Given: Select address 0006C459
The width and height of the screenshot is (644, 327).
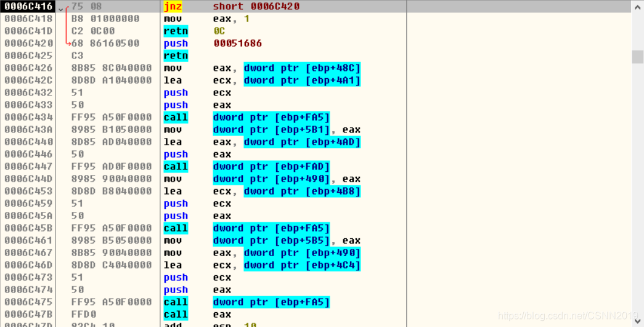Looking at the screenshot, I should (x=28, y=203).
